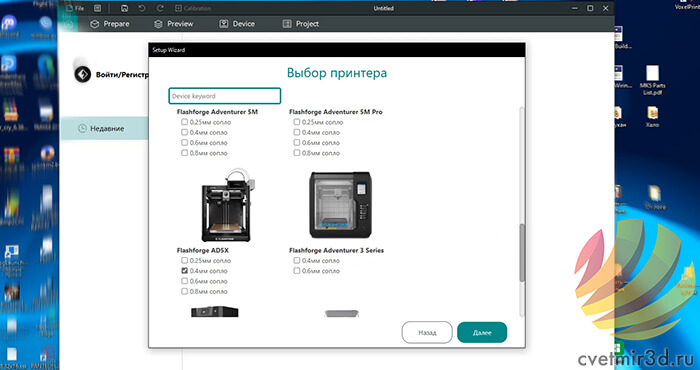Click the Adventurer 3 Series printer image

(340, 205)
